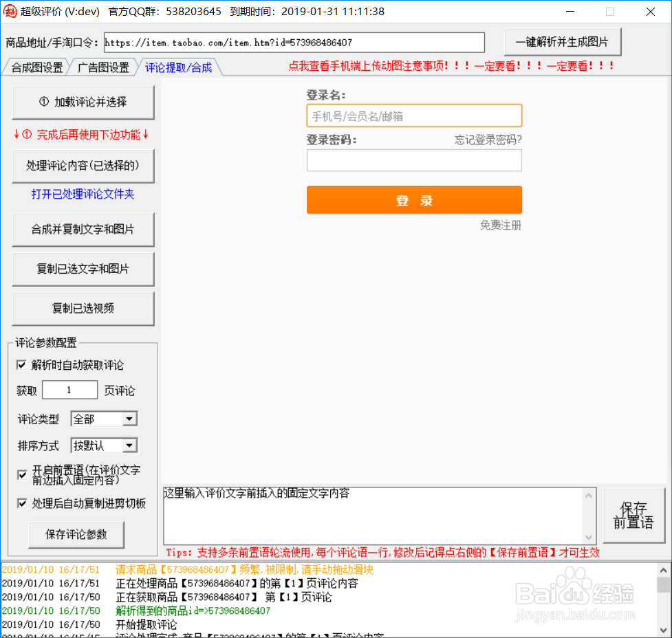
Task: Click the orange 登录 button
Action: pyautogui.click(x=414, y=199)
